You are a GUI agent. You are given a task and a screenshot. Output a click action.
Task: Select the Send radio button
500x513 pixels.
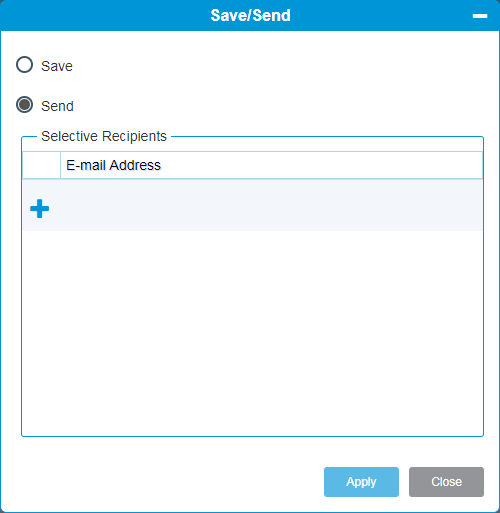[24, 105]
